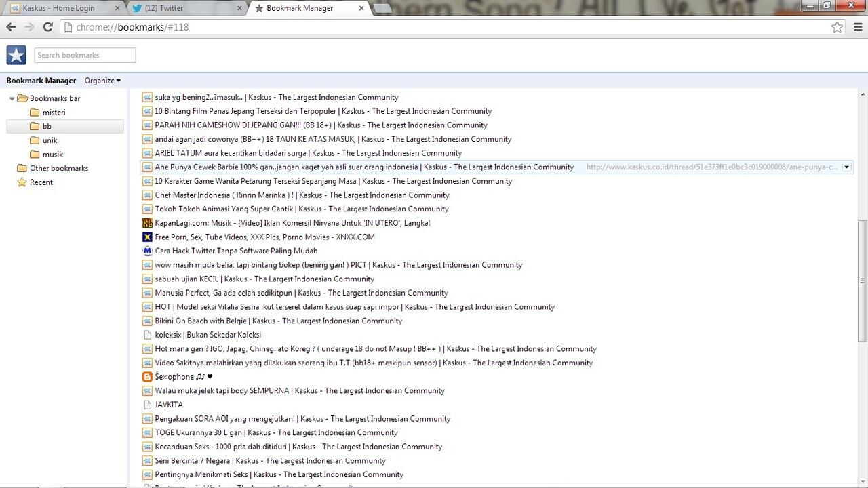Open 'Kecanduan Seks - 1000 pria' bookmark
This screenshot has width=868, height=488.
coord(298,447)
